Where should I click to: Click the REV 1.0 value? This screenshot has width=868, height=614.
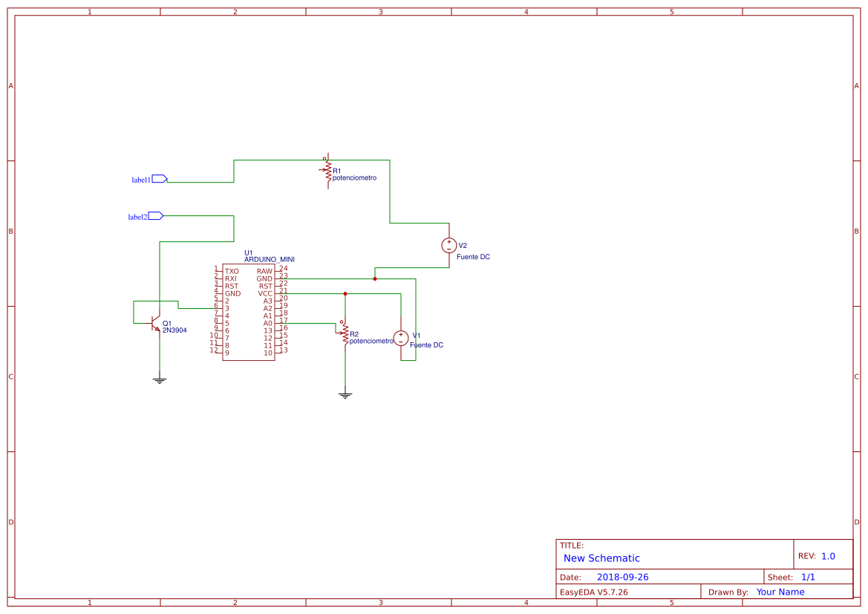(828, 556)
